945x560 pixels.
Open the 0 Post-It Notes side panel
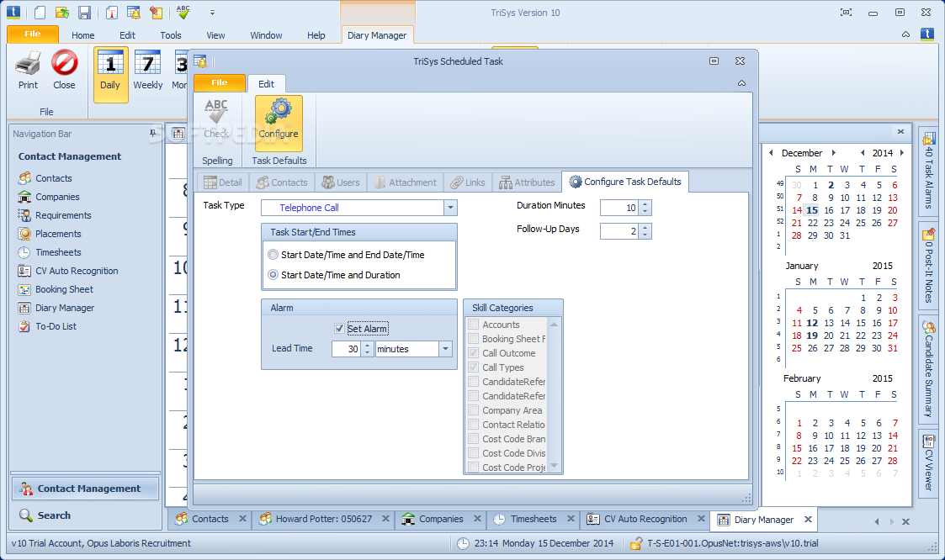click(x=929, y=267)
